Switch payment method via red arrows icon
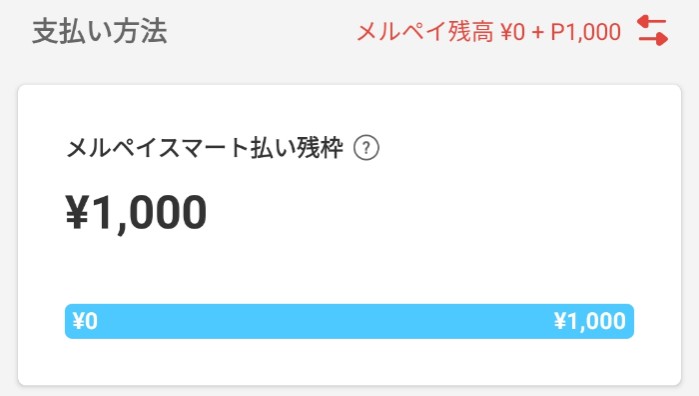699x396 pixels. [x=652, y=30]
